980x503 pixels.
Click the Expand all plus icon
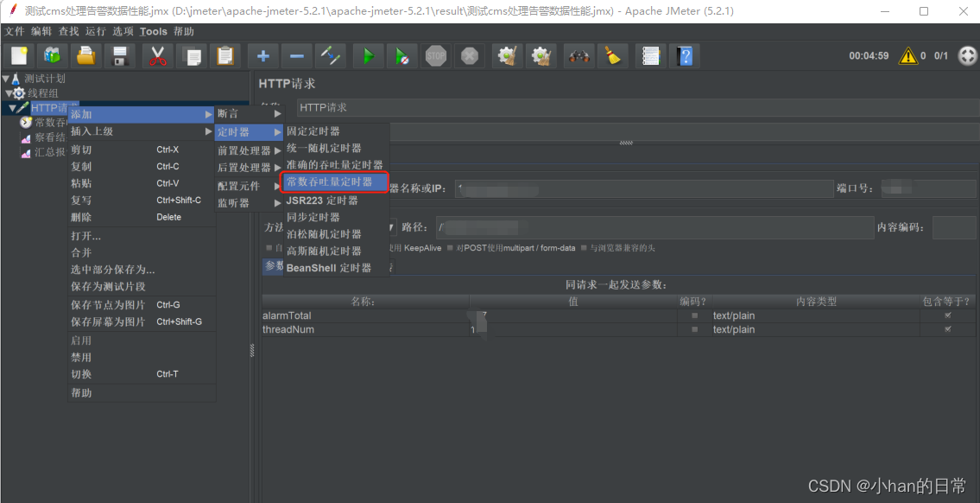tap(262, 56)
